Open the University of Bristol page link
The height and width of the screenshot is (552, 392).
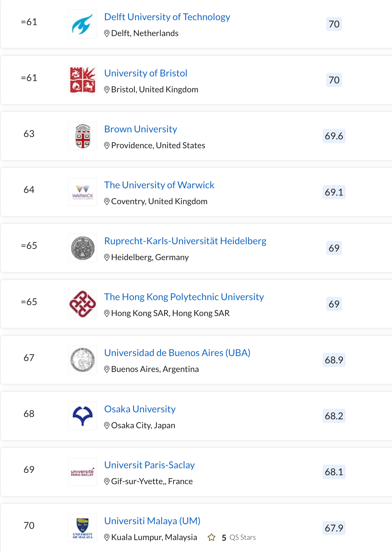pos(146,73)
